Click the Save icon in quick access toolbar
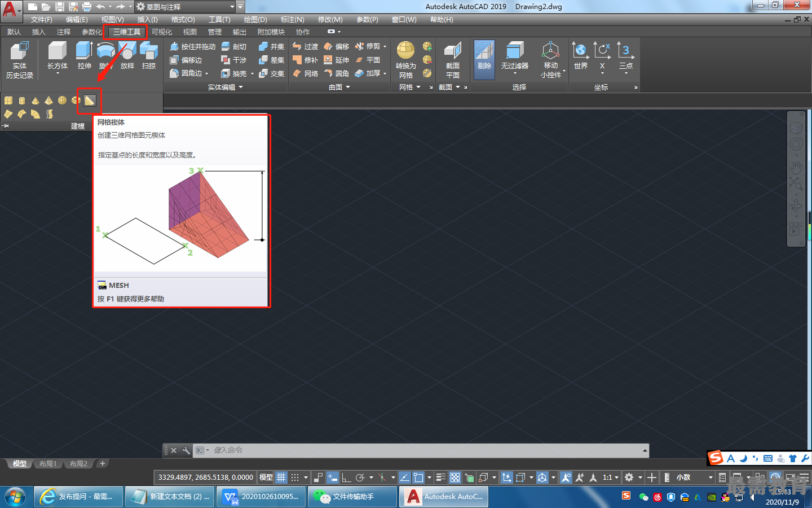 click(x=60, y=7)
